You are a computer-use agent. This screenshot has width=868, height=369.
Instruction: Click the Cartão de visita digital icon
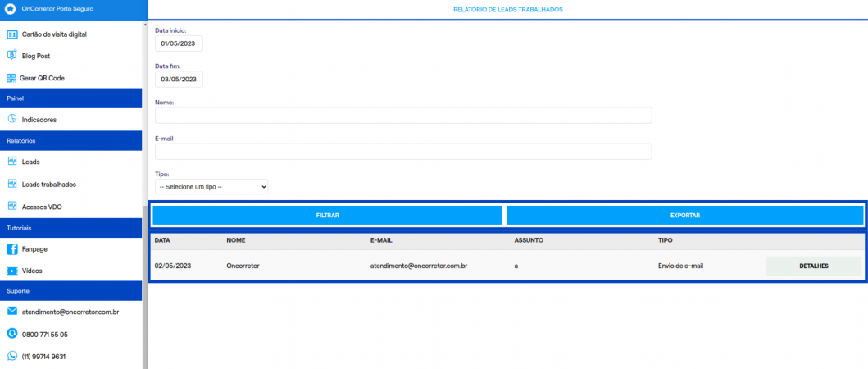[11, 34]
